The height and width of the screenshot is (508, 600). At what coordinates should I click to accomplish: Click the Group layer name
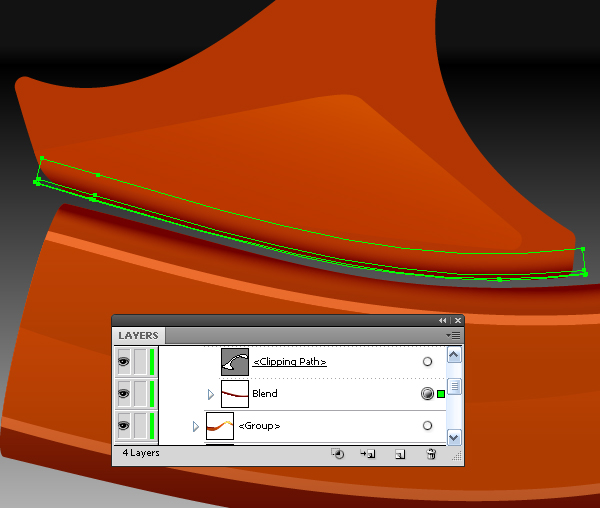(259, 426)
